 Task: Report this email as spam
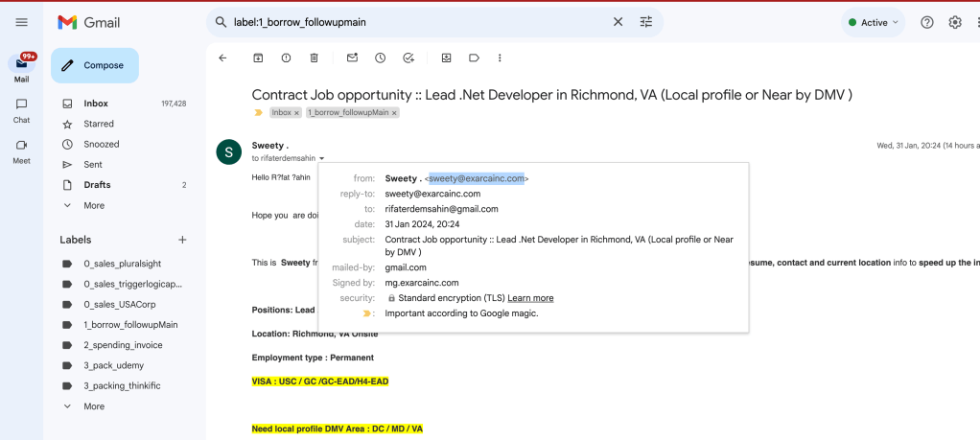coord(287,58)
